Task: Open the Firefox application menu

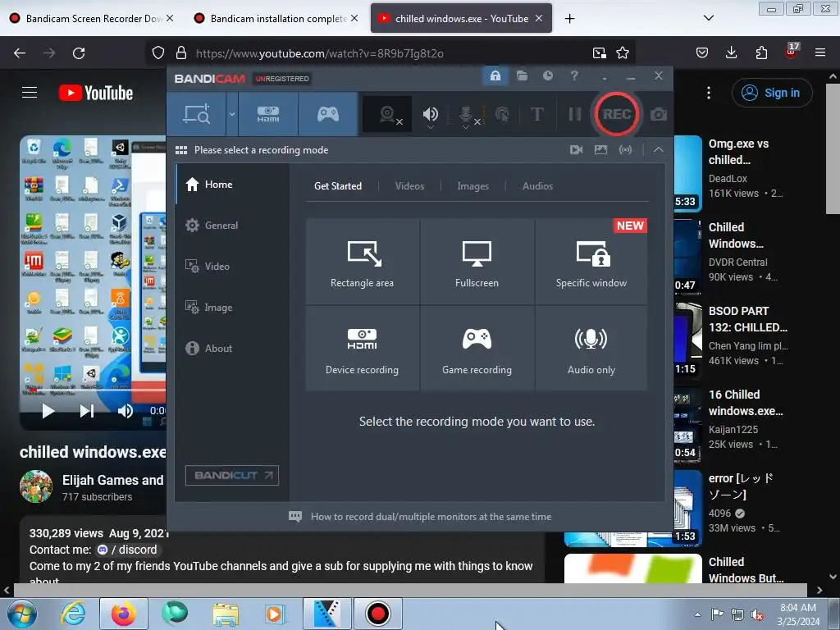Action: 819,52
